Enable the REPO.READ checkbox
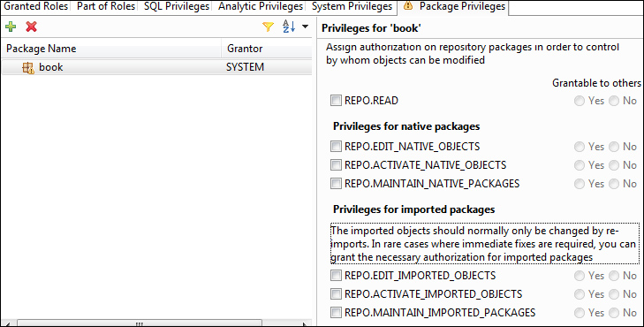 [x=336, y=100]
